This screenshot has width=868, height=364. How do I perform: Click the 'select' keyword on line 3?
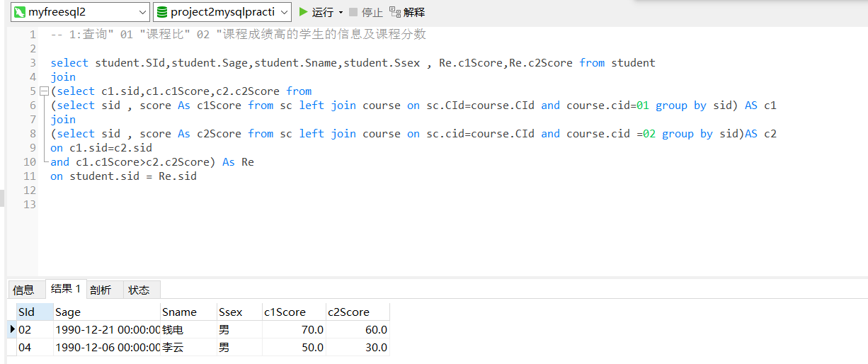click(69, 63)
